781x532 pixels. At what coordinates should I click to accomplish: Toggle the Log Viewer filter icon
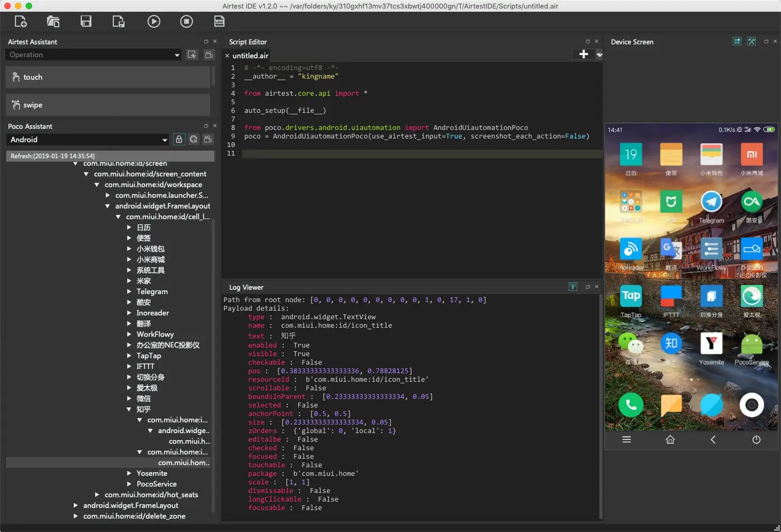573,287
